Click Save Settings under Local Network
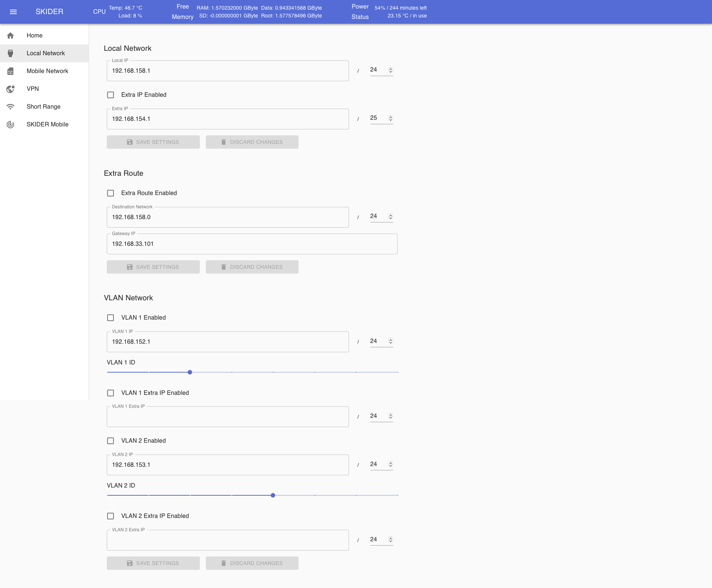Screen dimensions: 712x588 coord(153,142)
